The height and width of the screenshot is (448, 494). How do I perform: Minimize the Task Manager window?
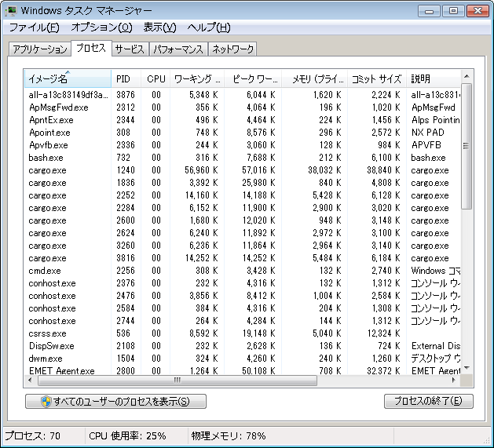click(x=429, y=11)
